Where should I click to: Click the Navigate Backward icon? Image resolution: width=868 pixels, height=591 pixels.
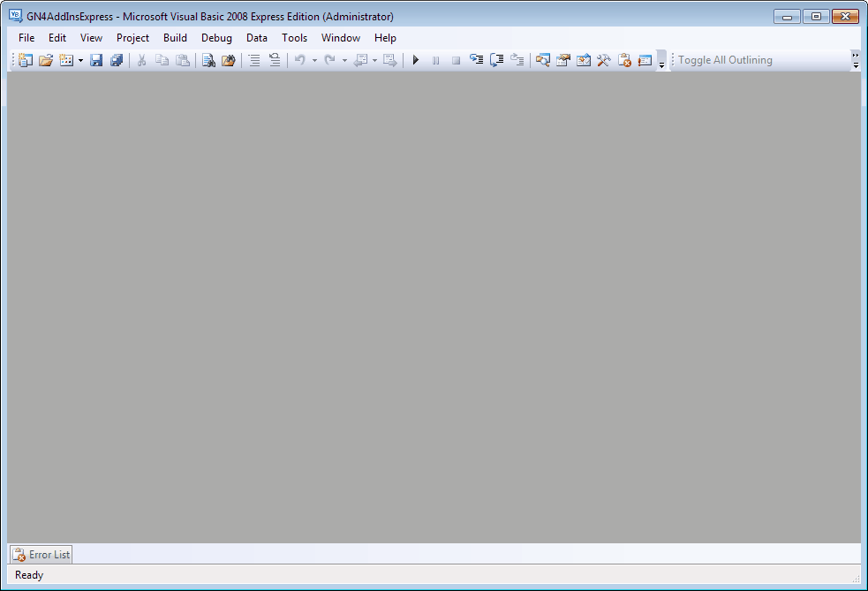360,60
